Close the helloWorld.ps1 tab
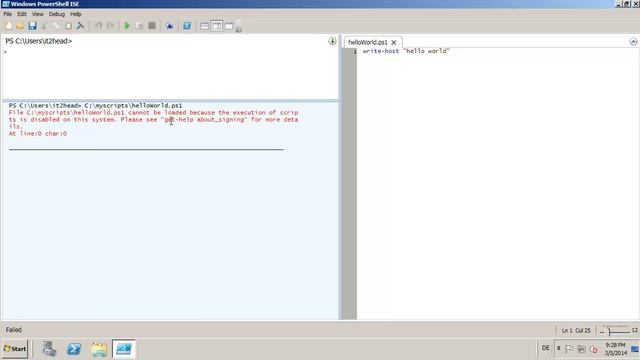Image resolution: width=640 pixels, height=360 pixels. (394, 42)
